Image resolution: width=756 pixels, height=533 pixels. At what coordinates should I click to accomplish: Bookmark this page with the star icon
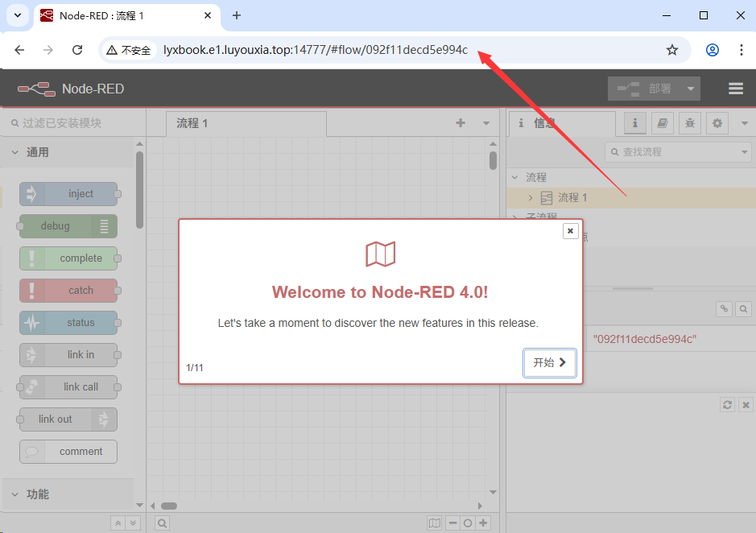pyautogui.click(x=672, y=50)
